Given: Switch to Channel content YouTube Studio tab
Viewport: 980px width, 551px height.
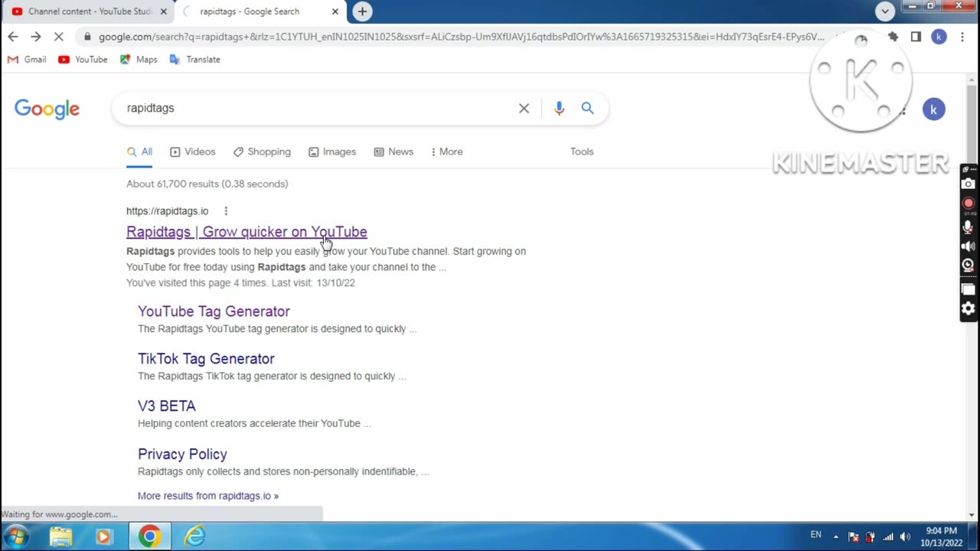Looking at the screenshot, I should pyautogui.click(x=89, y=11).
